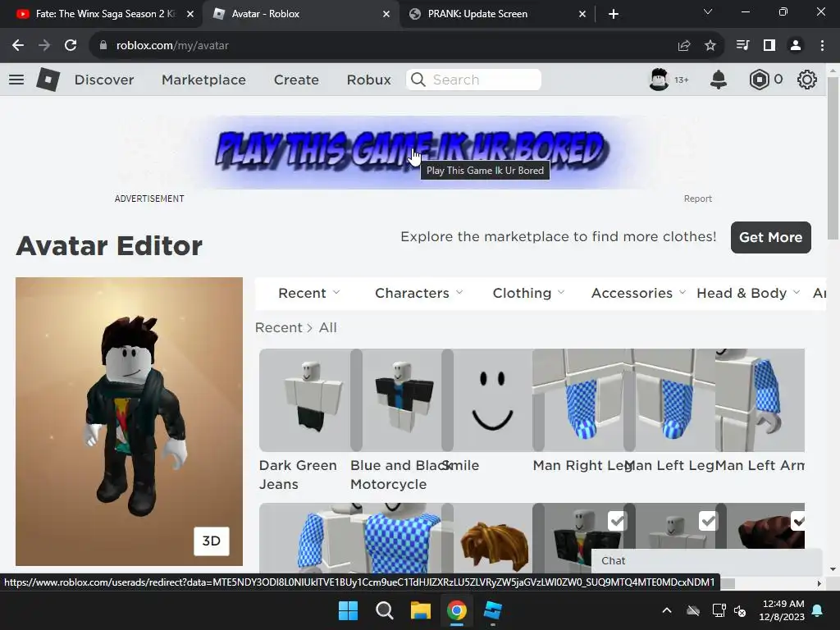Show hidden system tray icons
This screenshot has width=840, height=630.
click(x=667, y=610)
